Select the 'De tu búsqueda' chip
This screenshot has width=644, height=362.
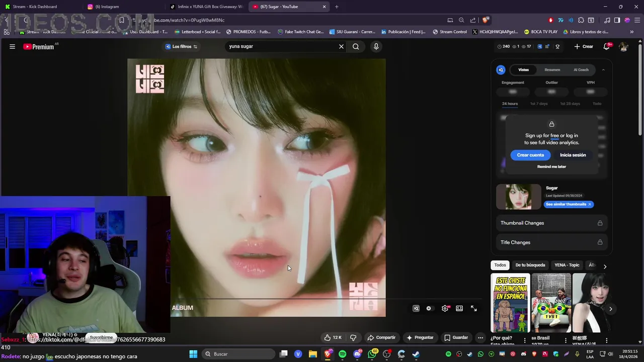click(530, 265)
